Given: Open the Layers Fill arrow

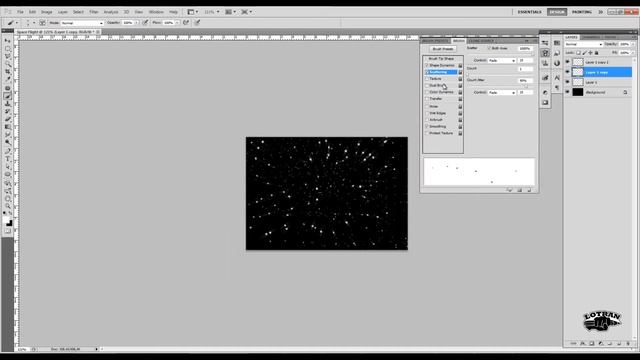Looking at the screenshot, I should (x=633, y=53).
